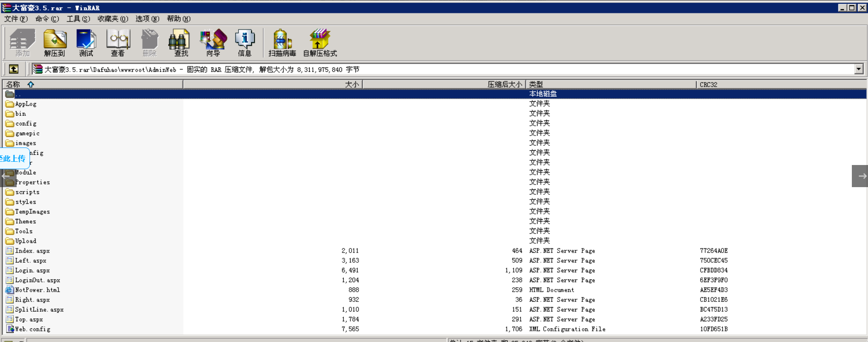The width and height of the screenshot is (868, 342).
Task: Open the File (文件) menu
Action: [x=16, y=19]
